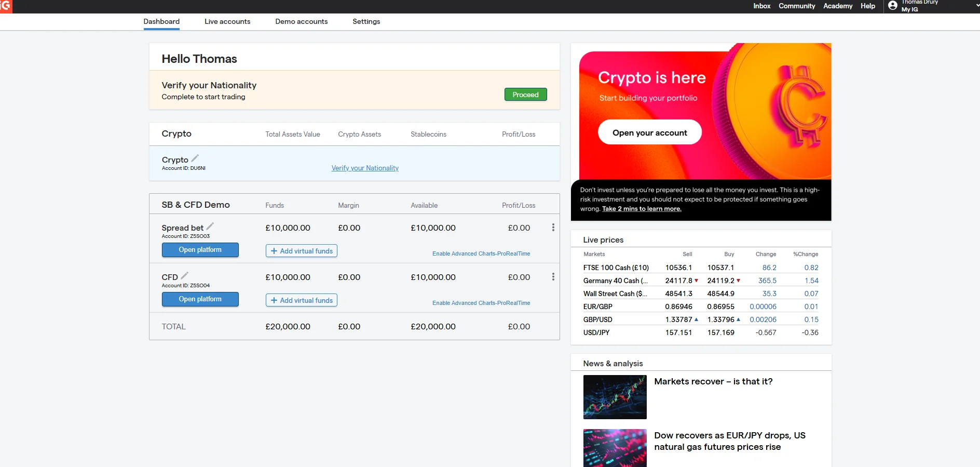Add virtual funds to Spread bet account
The width and height of the screenshot is (980, 467).
pos(302,251)
